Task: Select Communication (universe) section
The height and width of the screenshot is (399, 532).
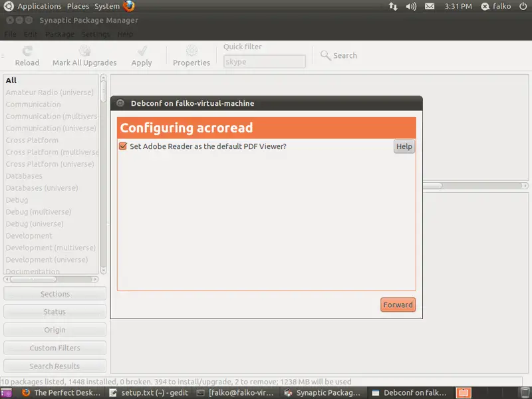Action: click(x=51, y=128)
